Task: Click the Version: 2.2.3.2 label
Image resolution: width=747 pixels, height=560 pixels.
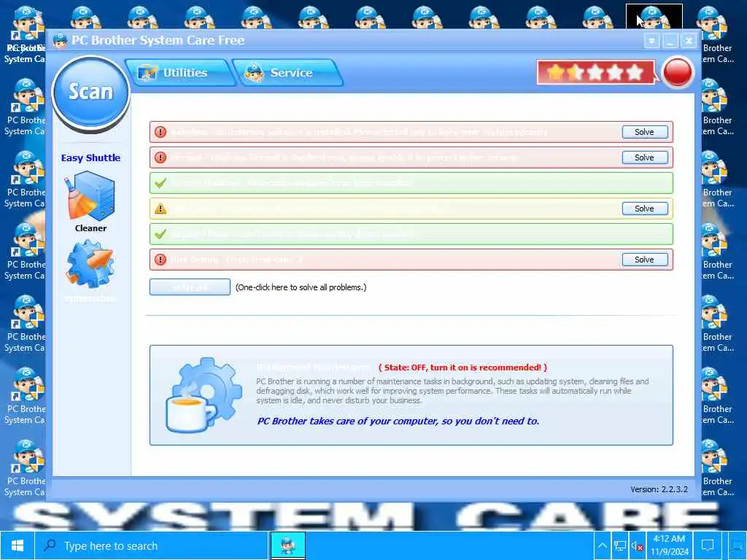Action: (x=659, y=489)
